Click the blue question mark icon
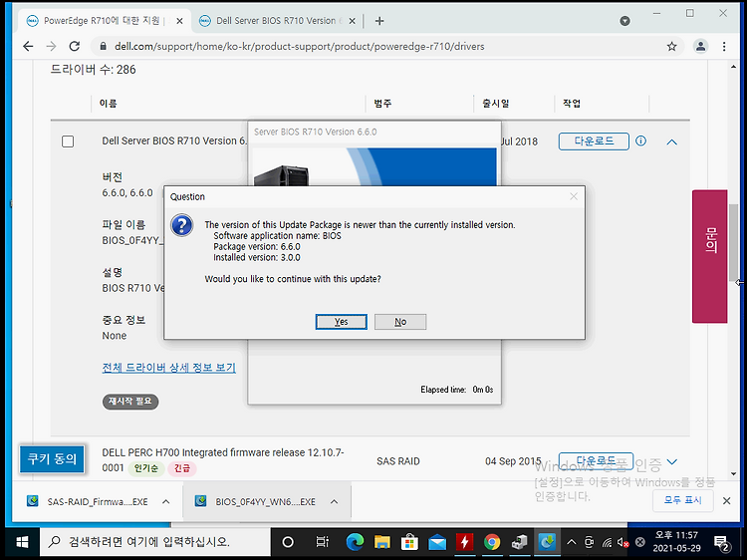The image size is (747, 560). click(182, 225)
